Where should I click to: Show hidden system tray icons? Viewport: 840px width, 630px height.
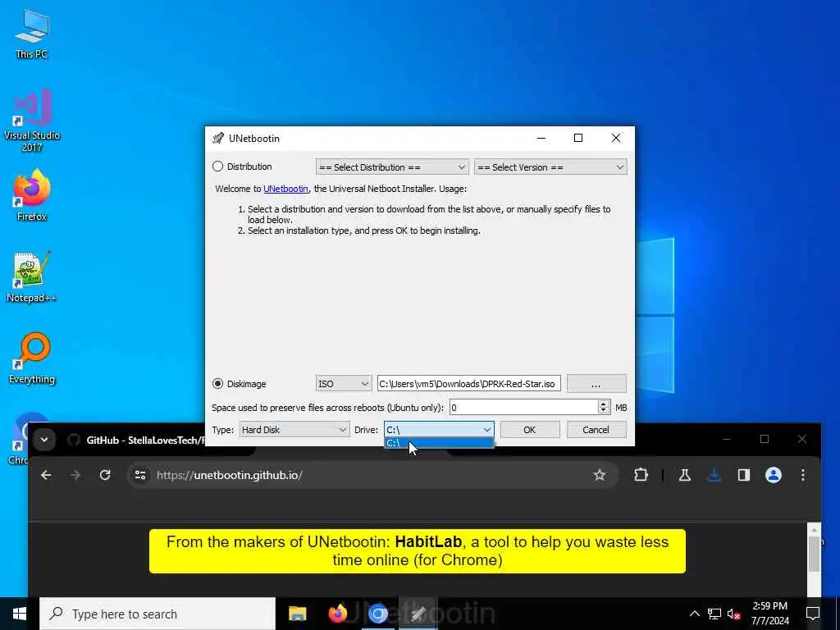pyautogui.click(x=694, y=614)
